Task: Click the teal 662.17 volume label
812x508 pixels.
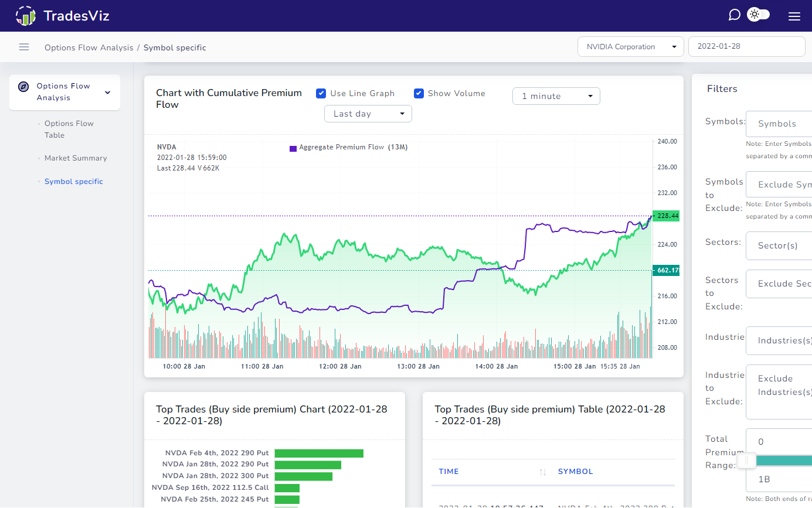Action: pos(665,270)
